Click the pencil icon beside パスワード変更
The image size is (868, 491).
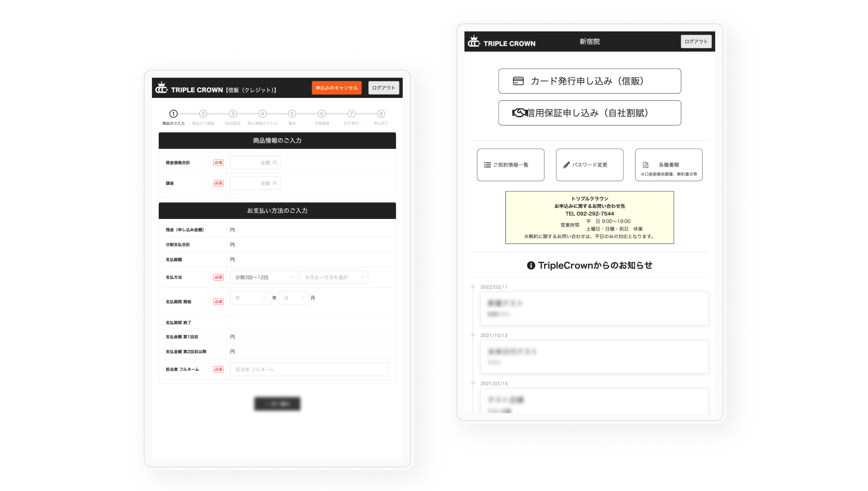(x=566, y=165)
